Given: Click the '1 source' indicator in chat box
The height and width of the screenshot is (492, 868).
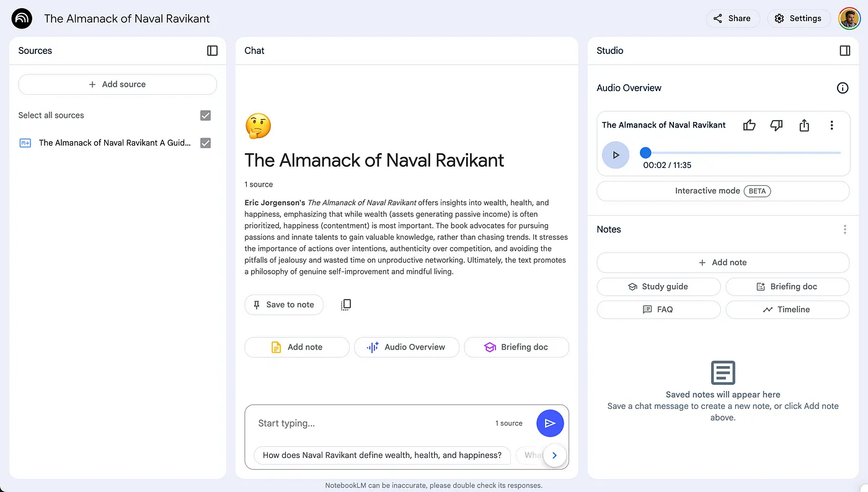Looking at the screenshot, I should pos(509,423).
